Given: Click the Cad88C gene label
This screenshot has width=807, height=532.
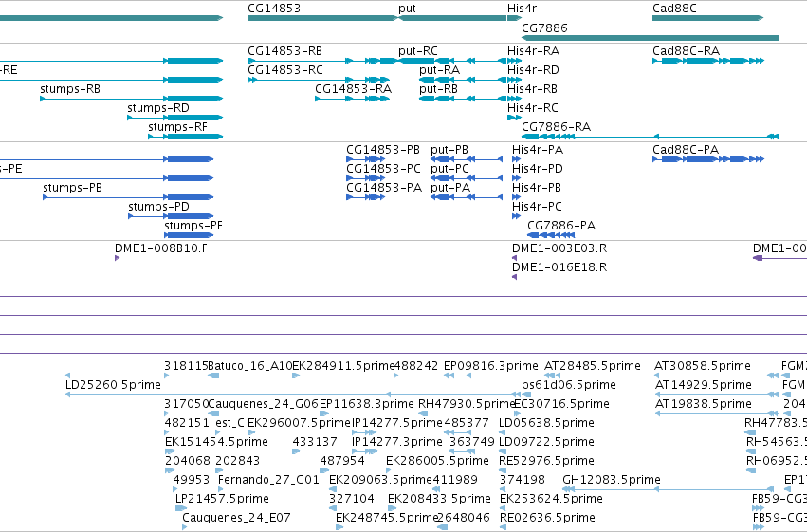Looking at the screenshot, I should [x=674, y=9].
